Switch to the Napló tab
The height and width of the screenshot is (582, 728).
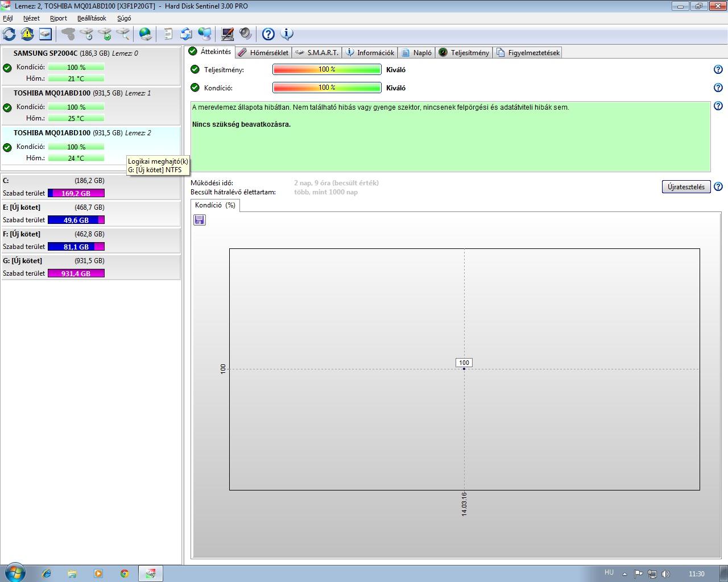pos(416,52)
